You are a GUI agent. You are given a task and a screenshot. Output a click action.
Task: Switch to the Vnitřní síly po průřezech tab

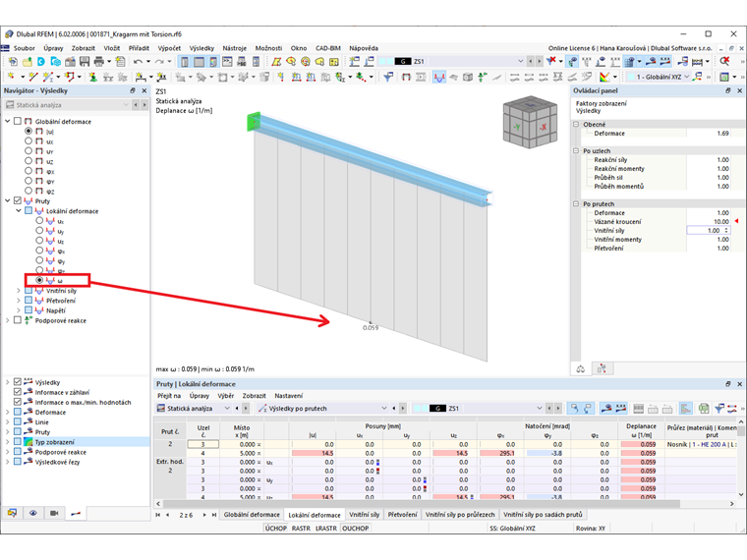pyautogui.click(x=460, y=514)
